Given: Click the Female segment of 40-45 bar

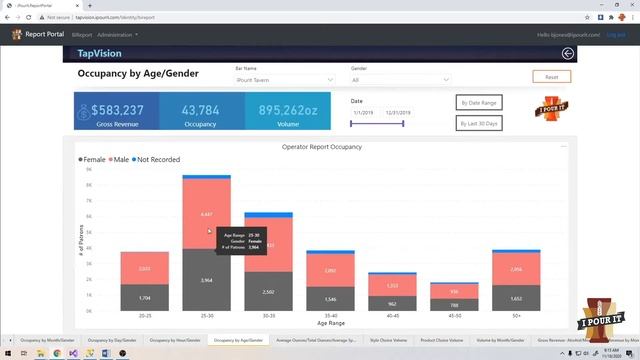Looking at the screenshot, I should coord(392,303).
